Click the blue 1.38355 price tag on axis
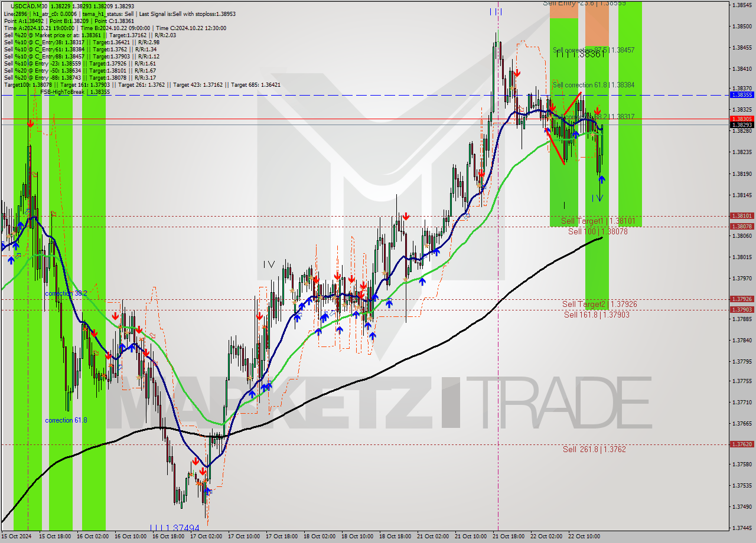This screenshot has height=543, width=756. [742, 94]
